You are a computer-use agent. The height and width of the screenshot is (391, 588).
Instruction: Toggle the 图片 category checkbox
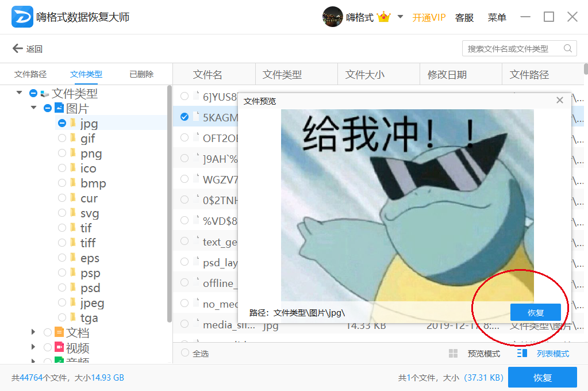pyautogui.click(x=48, y=109)
